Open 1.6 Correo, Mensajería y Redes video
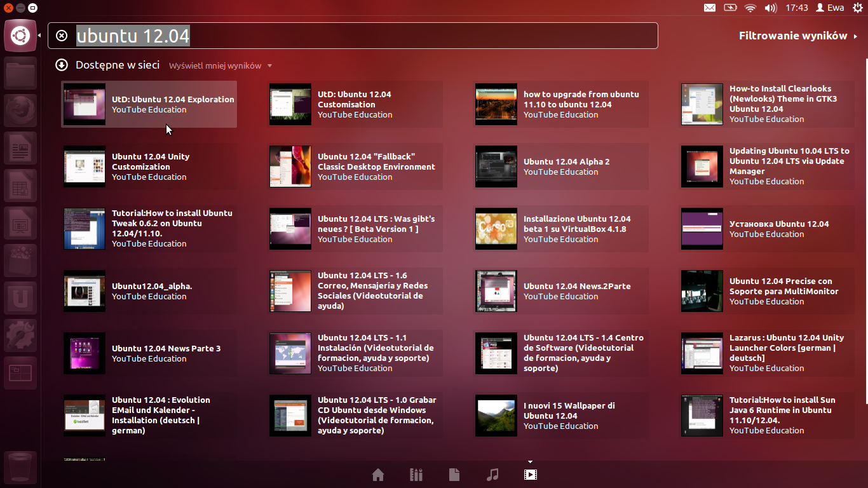 (x=355, y=291)
